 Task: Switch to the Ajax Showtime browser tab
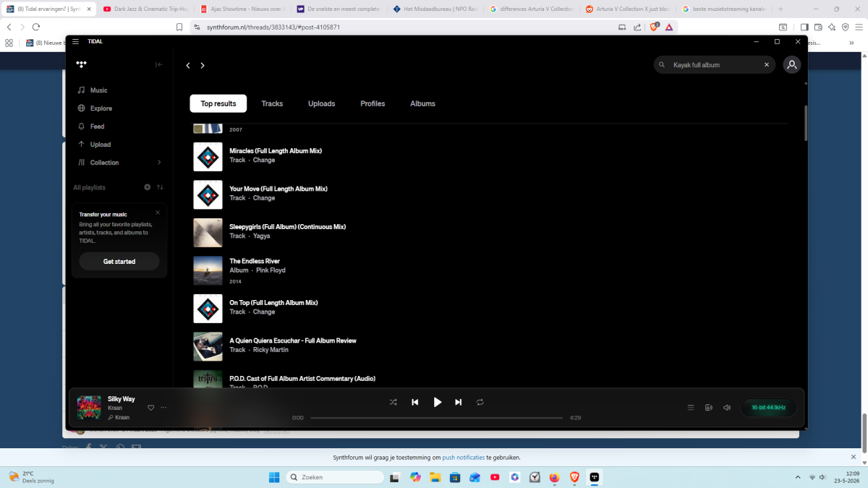[x=242, y=9]
